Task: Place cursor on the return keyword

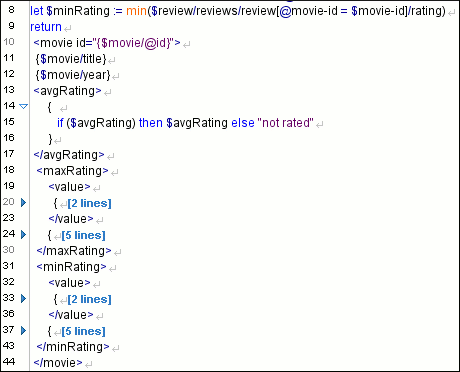Action: [46, 27]
